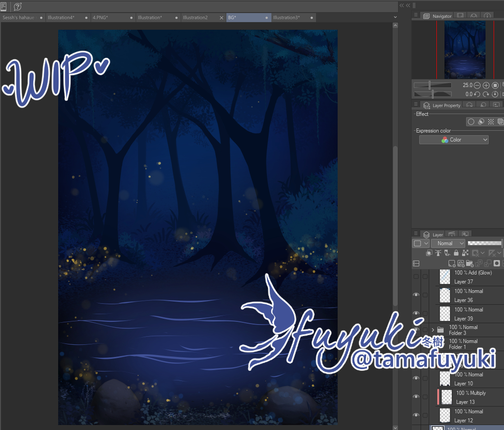
Task: Click Merge with Layer Below icon
Action: (x=488, y=264)
